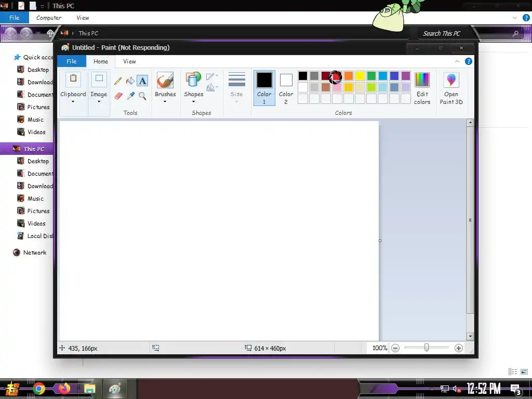Select the Text tool in Paint
The image size is (532, 399).
point(142,81)
